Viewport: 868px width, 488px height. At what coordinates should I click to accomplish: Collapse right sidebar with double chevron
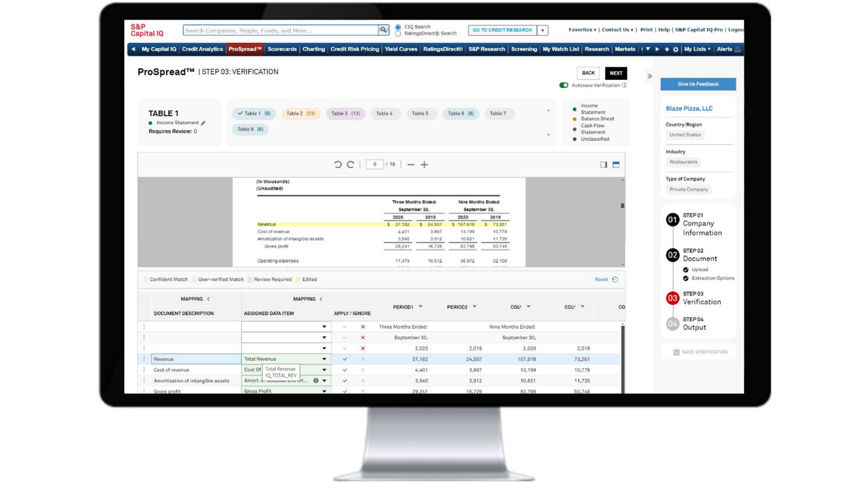pos(650,77)
